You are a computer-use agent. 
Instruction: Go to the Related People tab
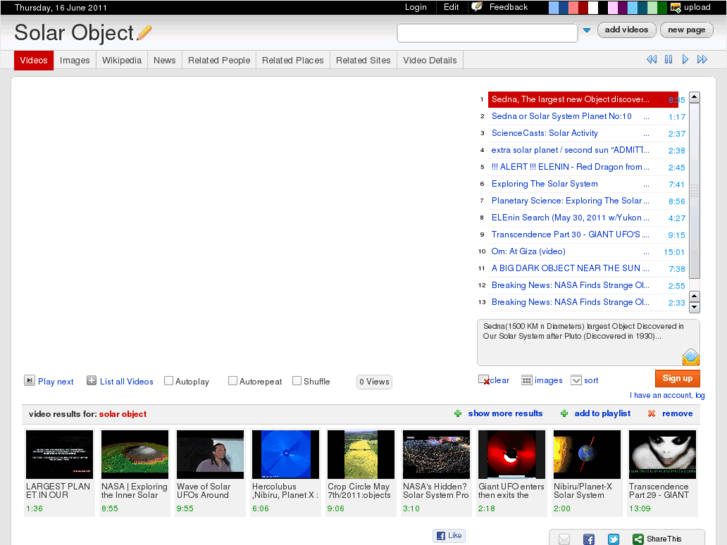coord(219,60)
